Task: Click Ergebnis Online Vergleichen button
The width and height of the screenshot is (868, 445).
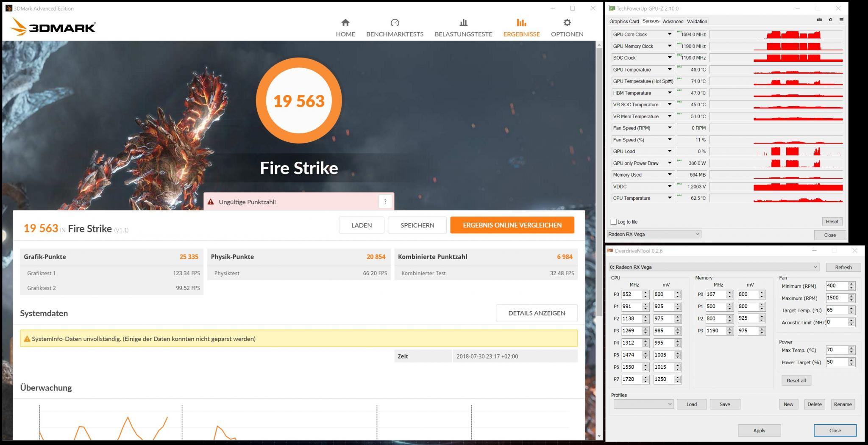Action: (x=512, y=225)
